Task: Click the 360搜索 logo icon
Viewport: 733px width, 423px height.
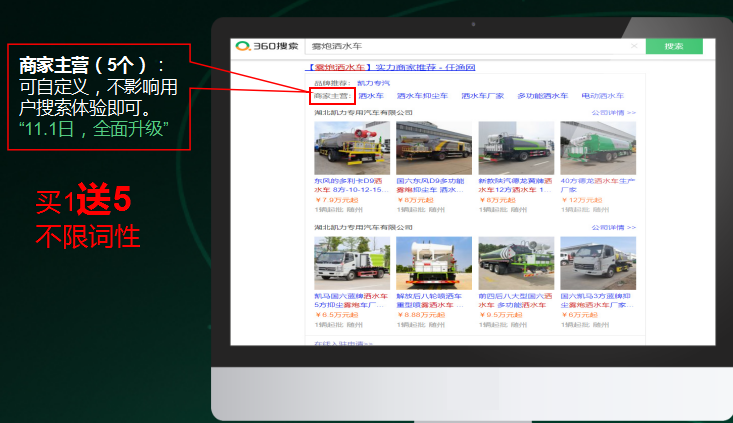Action: [x=243, y=46]
